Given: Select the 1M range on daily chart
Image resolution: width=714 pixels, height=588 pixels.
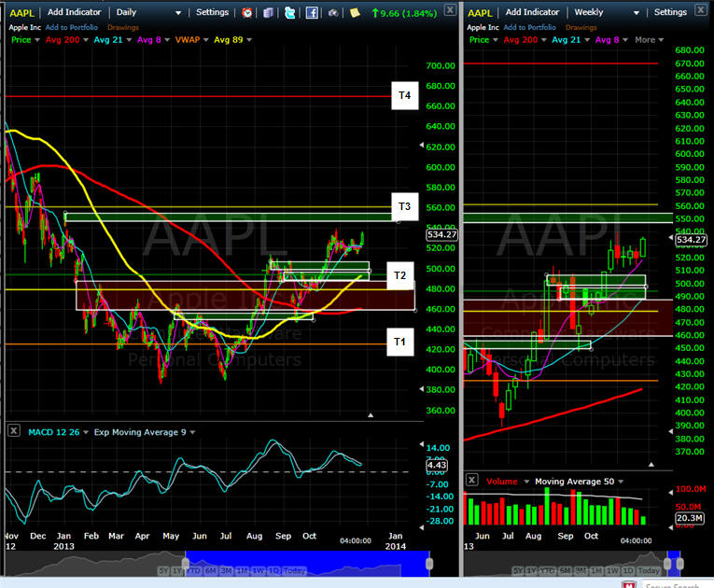Looking at the screenshot, I should [x=243, y=570].
